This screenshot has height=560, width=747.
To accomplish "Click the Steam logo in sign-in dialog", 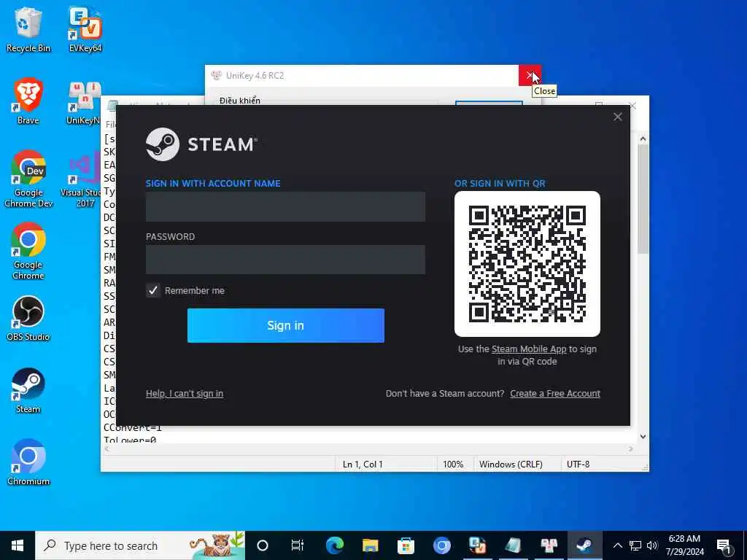I will coord(201,144).
